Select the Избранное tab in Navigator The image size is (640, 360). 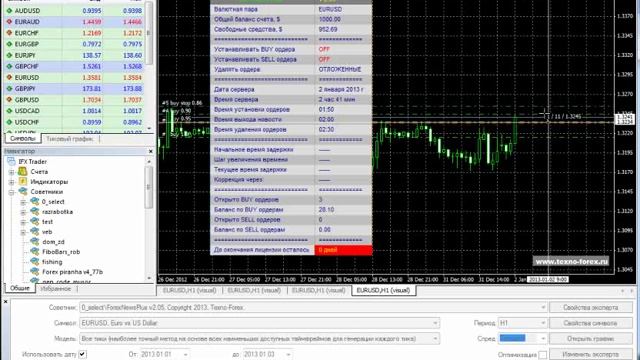pyautogui.click(x=56, y=289)
